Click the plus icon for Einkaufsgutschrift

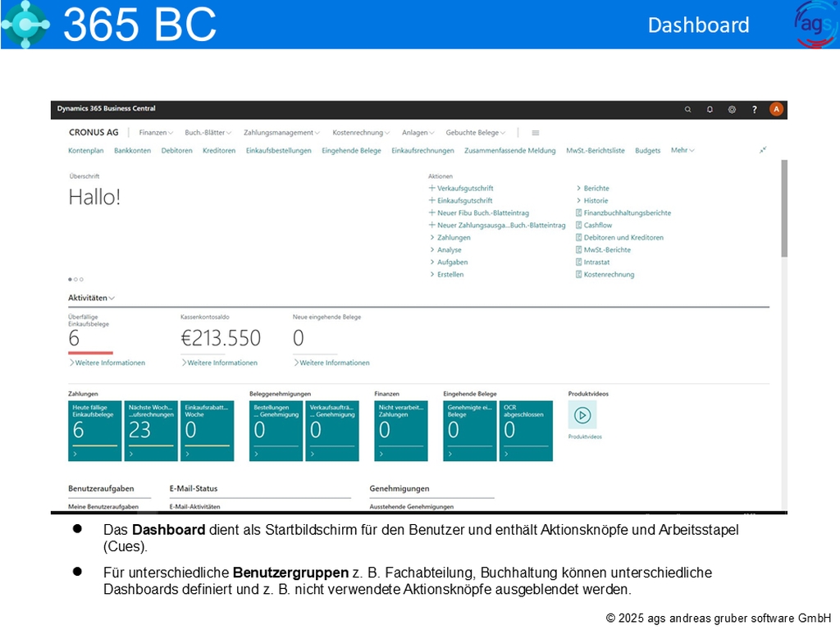(x=431, y=200)
